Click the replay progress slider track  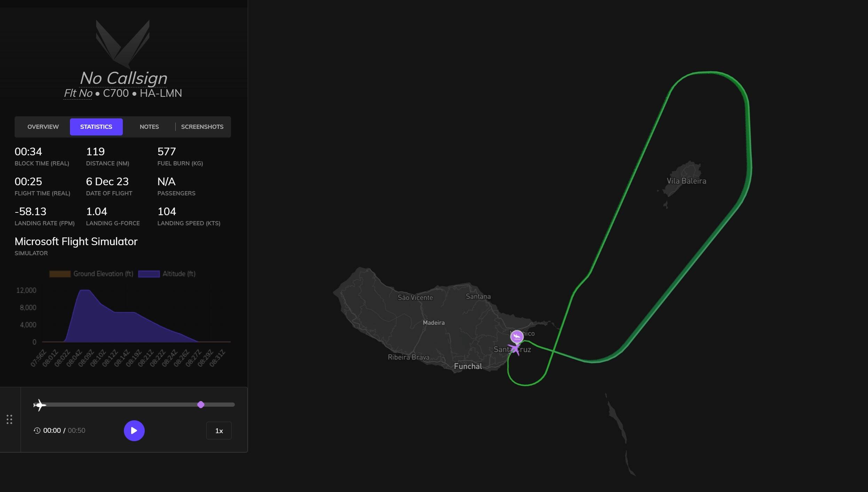[122, 405]
